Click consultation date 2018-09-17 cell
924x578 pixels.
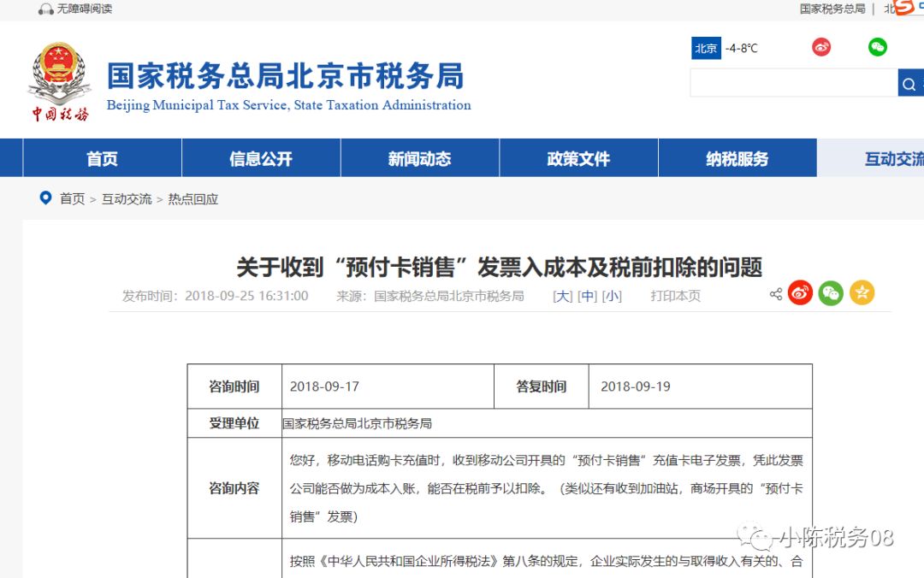coord(388,386)
